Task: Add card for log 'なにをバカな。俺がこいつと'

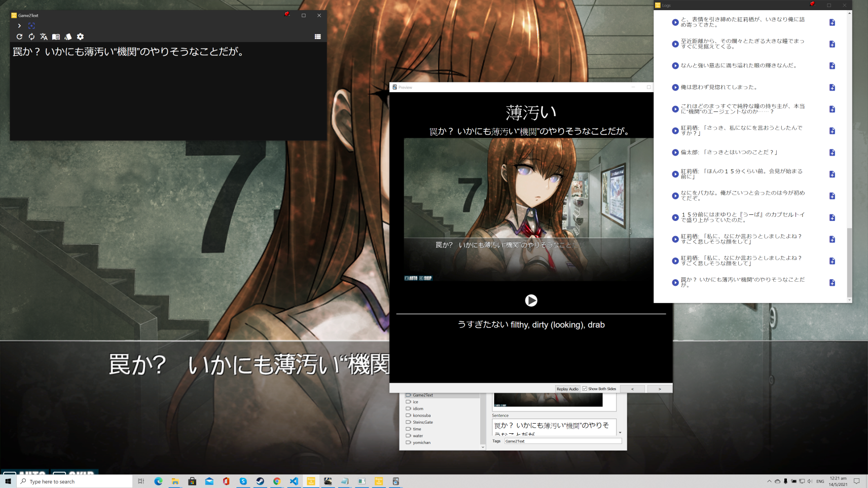Action: click(832, 196)
